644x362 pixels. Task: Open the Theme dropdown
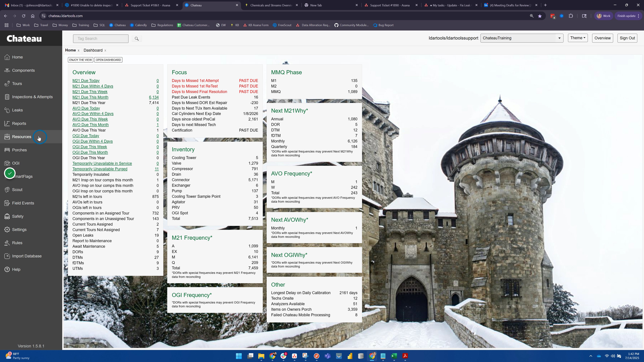point(578,38)
